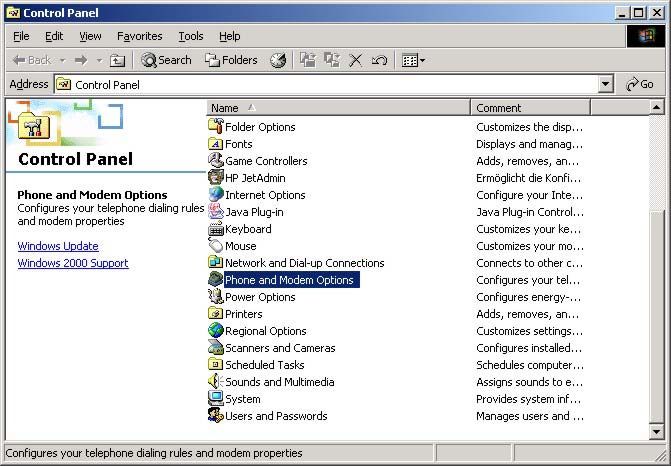Select the Regional Options label

tap(266, 331)
